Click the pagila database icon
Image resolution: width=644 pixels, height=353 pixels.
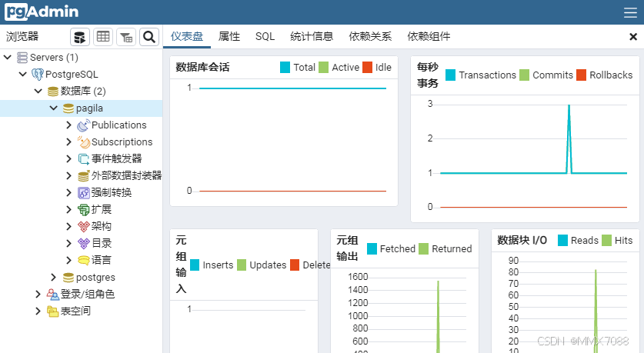68,108
